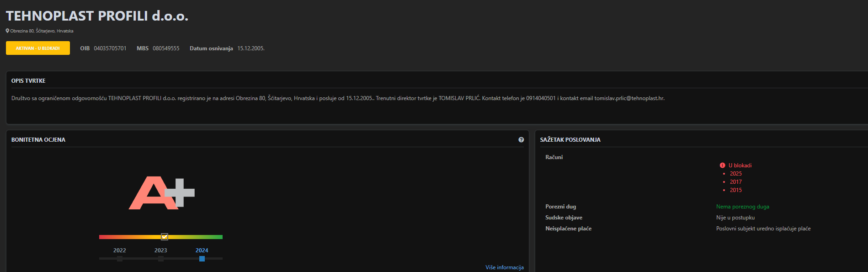The height and width of the screenshot is (272, 868).
Task: Click the Porezni dug row label
Action: pos(561,207)
